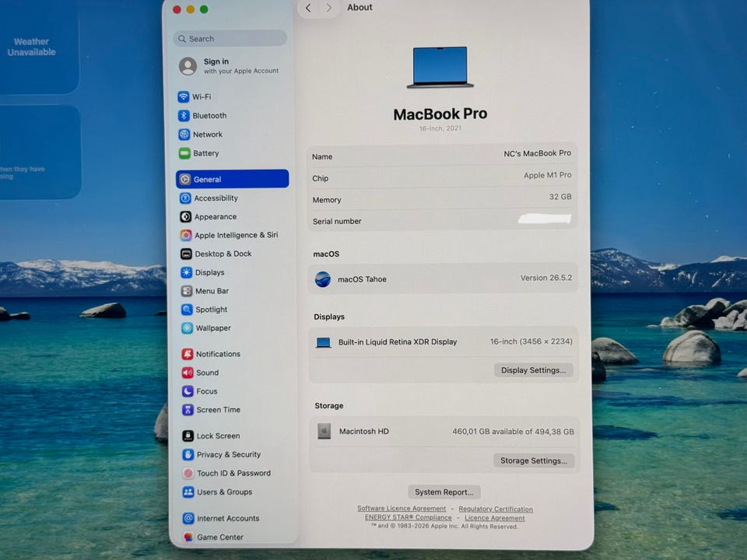This screenshot has height=560, width=747.
Task: Open Users & Groups icon
Action: 188,492
